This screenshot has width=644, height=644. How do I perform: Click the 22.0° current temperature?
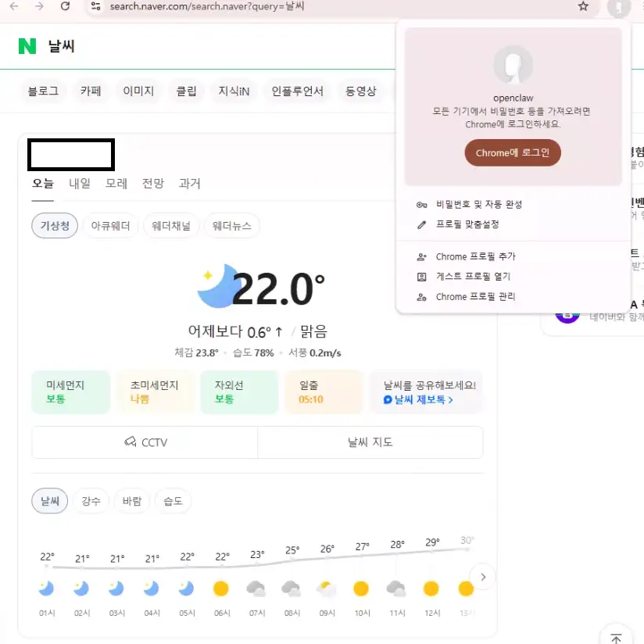click(278, 288)
